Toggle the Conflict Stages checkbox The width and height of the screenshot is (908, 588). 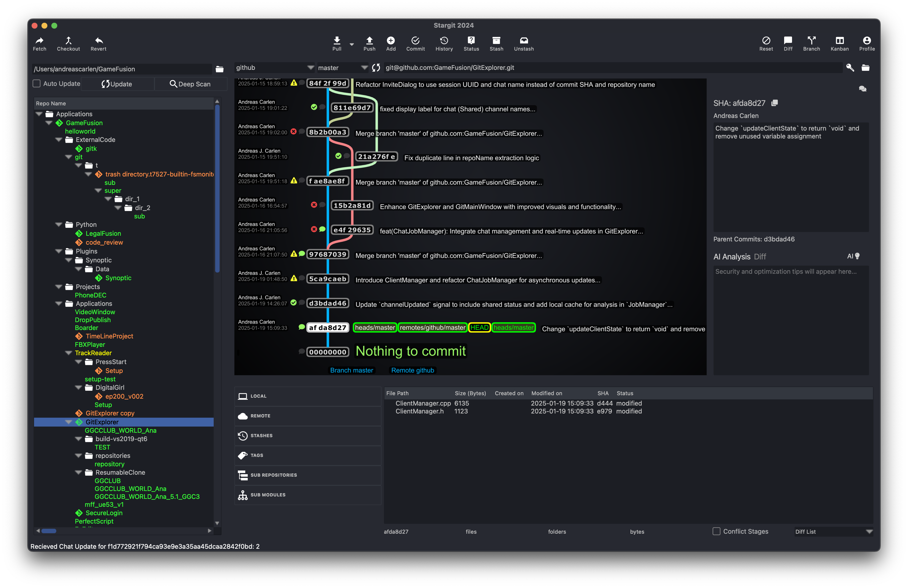(717, 531)
